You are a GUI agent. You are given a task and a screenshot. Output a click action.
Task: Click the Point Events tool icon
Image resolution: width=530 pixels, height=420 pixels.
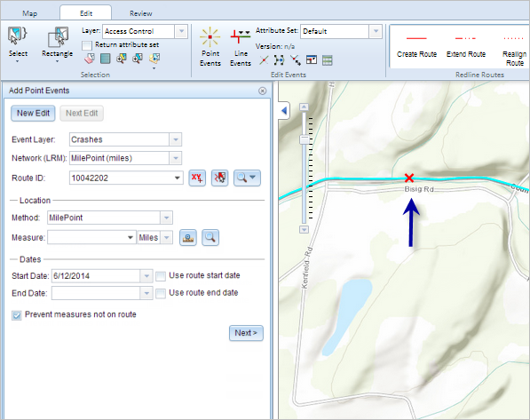(210, 36)
